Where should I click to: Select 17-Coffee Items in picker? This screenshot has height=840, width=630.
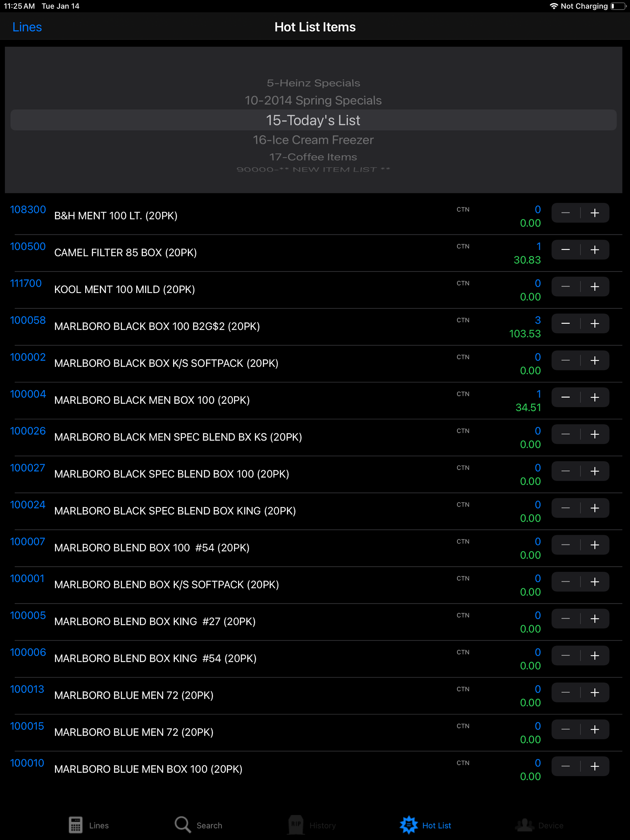(313, 157)
